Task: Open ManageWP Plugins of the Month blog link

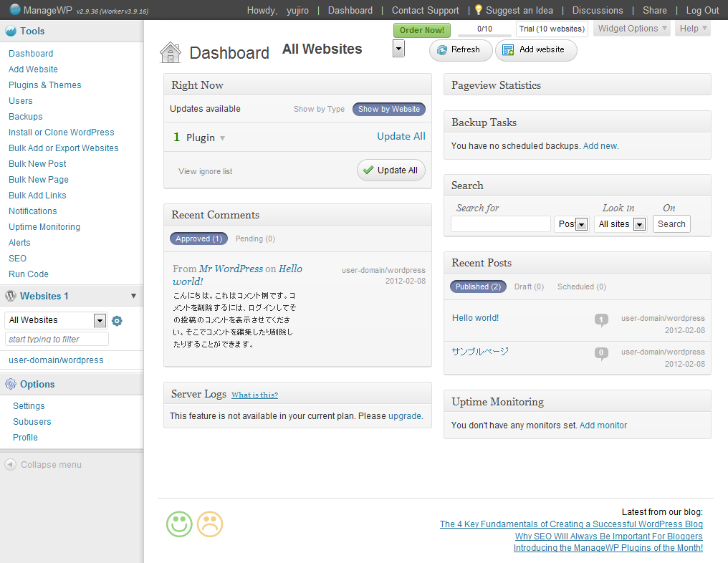Action: pyautogui.click(x=608, y=548)
